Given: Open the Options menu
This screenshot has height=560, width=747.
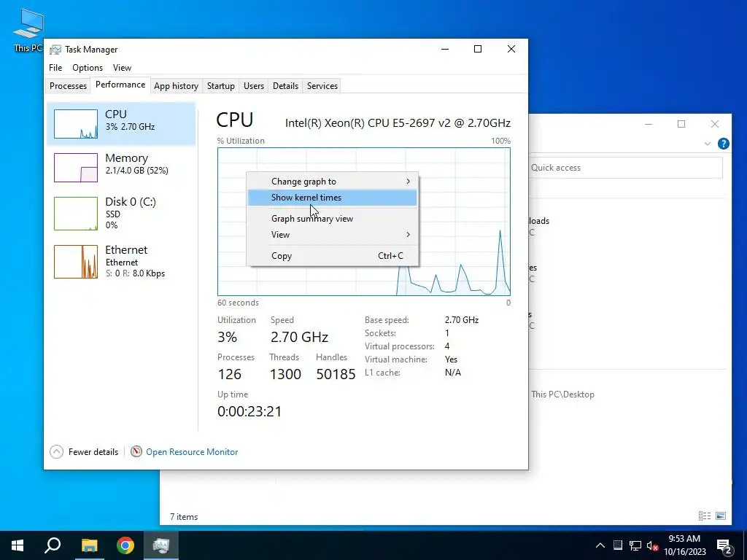Looking at the screenshot, I should [88, 68].
